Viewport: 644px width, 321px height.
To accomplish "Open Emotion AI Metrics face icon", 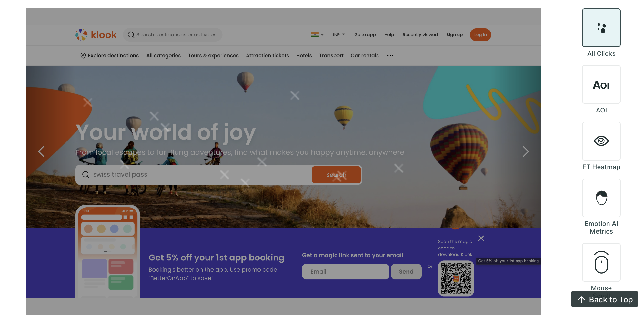I will click(601, 198).
